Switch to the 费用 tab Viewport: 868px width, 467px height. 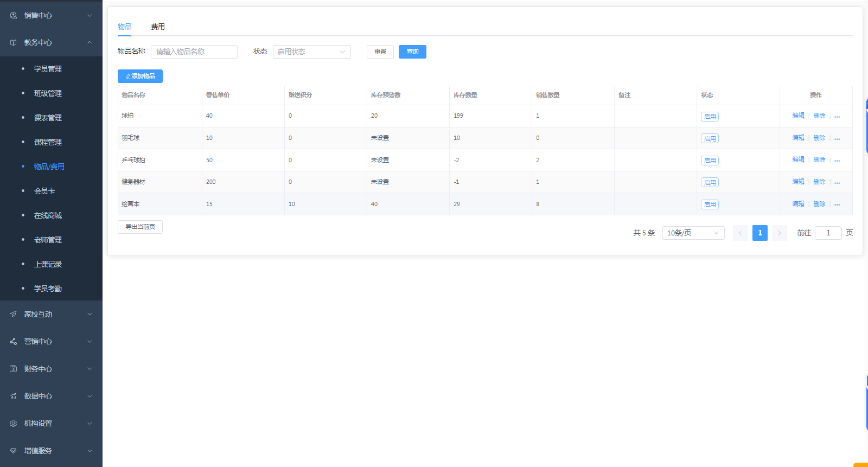[158, 27]
